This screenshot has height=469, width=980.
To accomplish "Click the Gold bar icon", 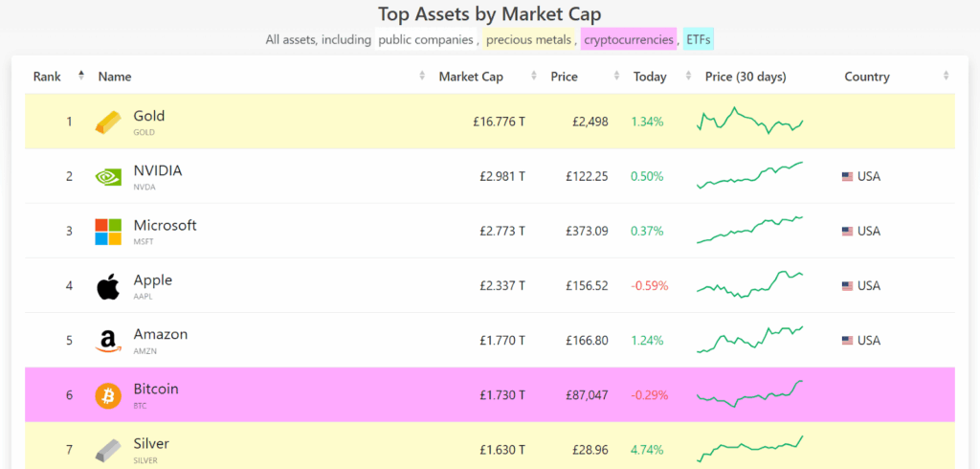I will click(108, 122).
